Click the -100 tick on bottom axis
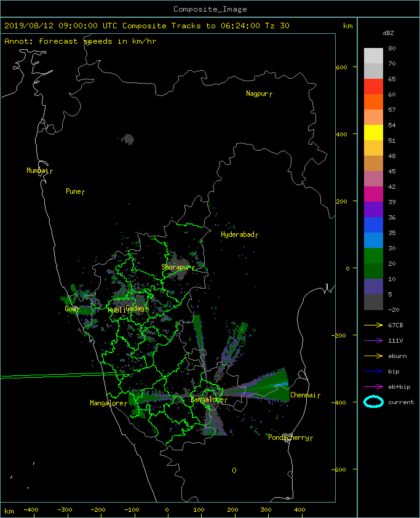The image size is (420, 518). [132, 510]
